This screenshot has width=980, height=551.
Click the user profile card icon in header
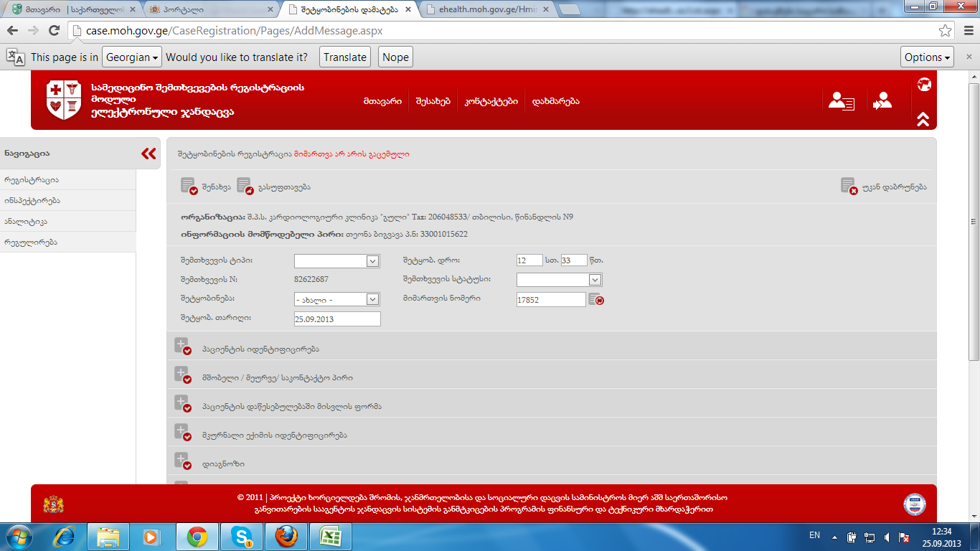click(x=841, y=101)
